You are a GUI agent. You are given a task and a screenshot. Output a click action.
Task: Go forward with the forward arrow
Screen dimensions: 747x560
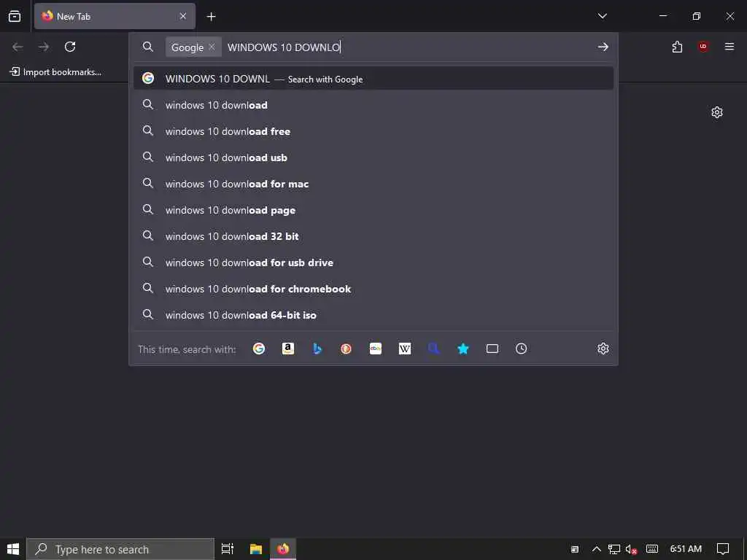[x=44, y=47]
